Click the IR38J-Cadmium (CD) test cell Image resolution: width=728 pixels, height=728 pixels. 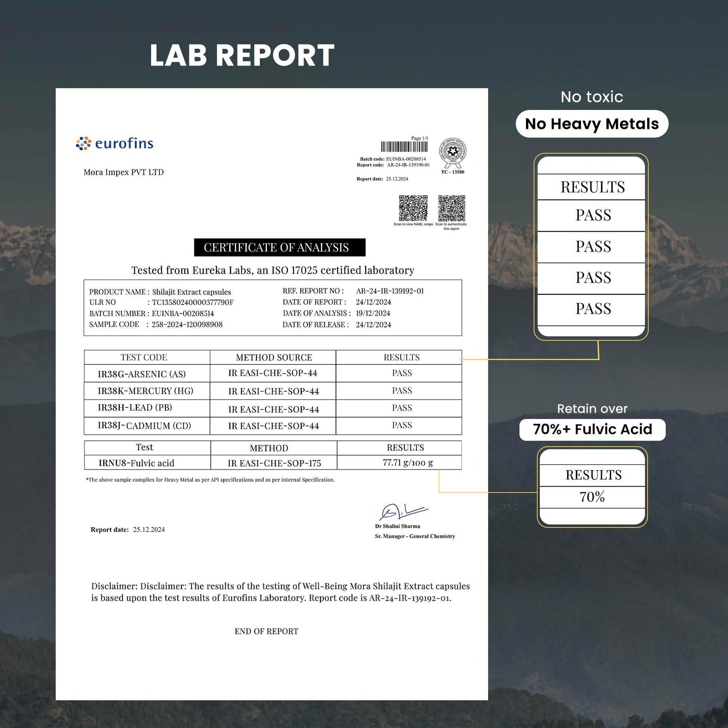click(x=144, y=425)
